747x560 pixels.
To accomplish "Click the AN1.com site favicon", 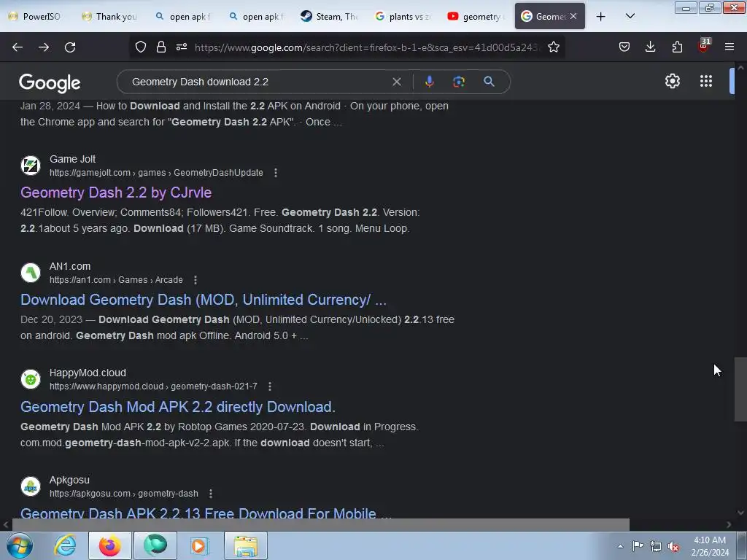I will pyautogui.click(x=31, y=273).
